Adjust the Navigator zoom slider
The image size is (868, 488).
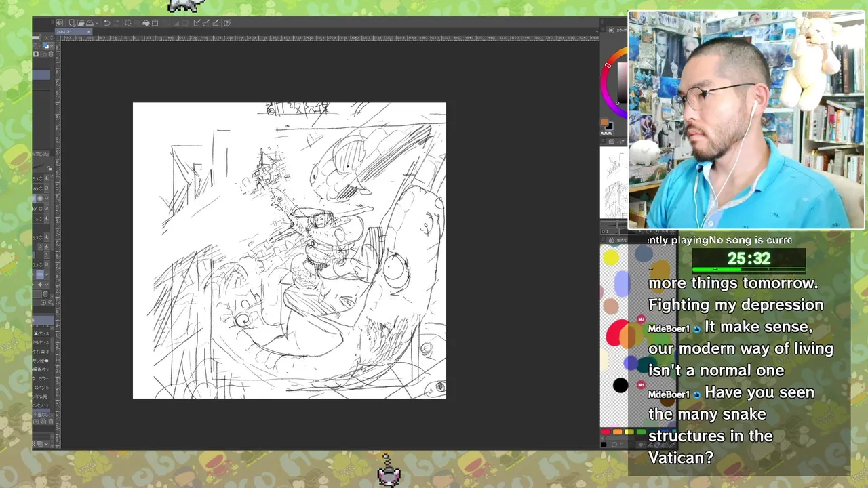(614, 224)
